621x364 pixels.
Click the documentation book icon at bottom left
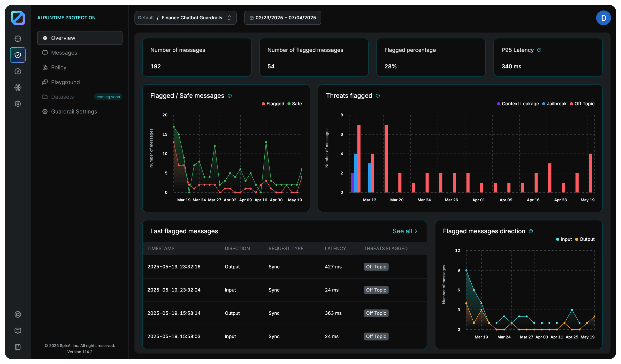click(18, 347)
